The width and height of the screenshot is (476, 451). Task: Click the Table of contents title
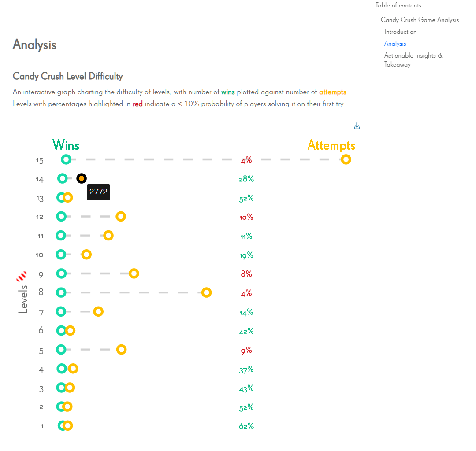398,5
